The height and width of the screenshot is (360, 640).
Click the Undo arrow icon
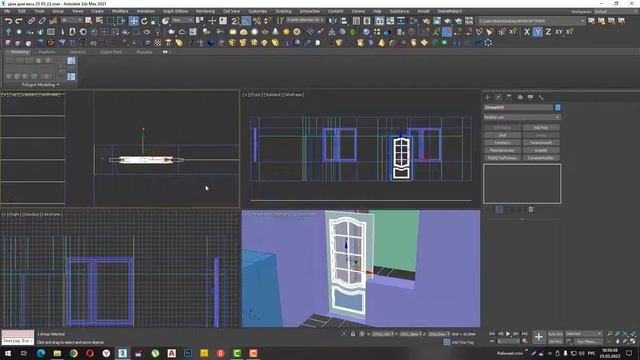8,21
